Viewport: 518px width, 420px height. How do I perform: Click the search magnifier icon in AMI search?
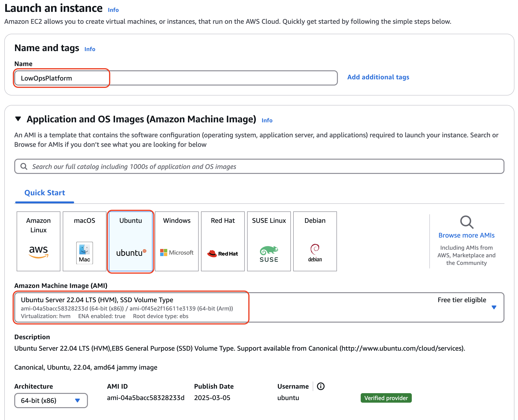pyautogui.click(x=24, y=166)
